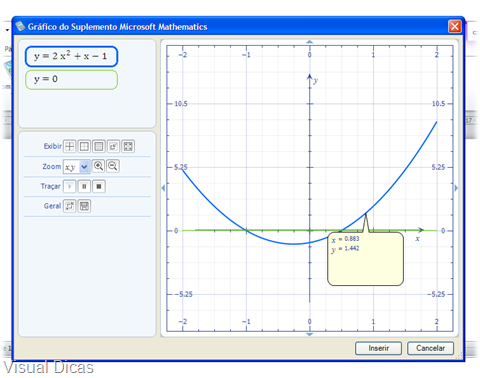This screenshot has height=378, width=480.
Task: Pan graph left using left edge arrow
Action: coord(163,188)
